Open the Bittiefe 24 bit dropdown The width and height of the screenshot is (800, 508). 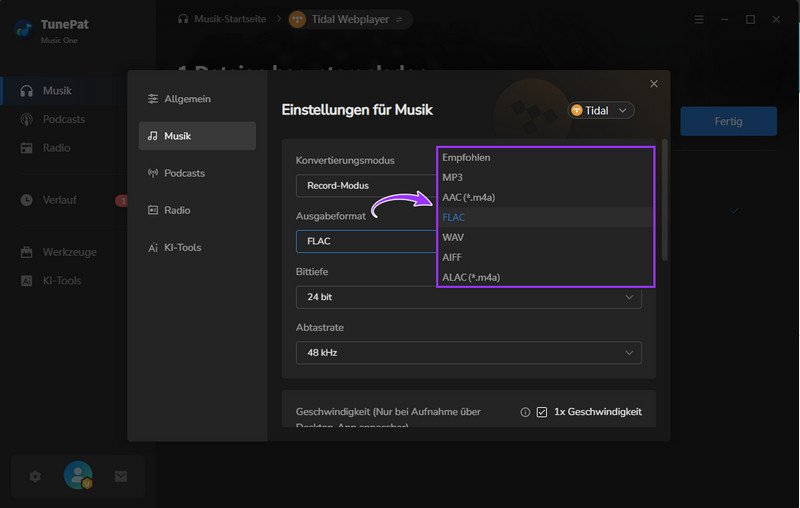pyautogui.click(x=468, y=297)
